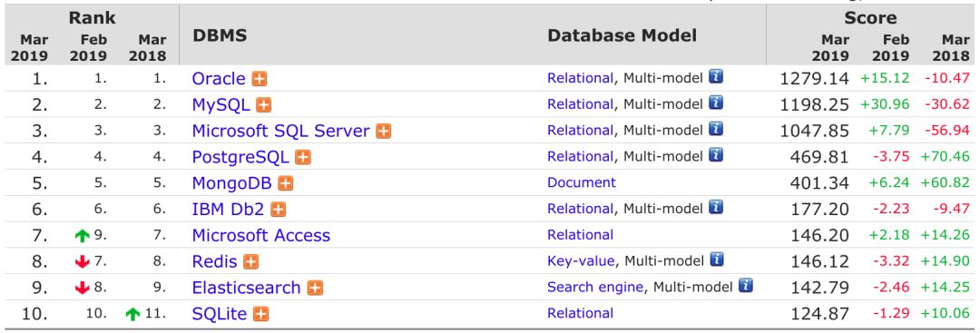Open the Microsoft Access link

pyautogui.click(x=261, y=236)
